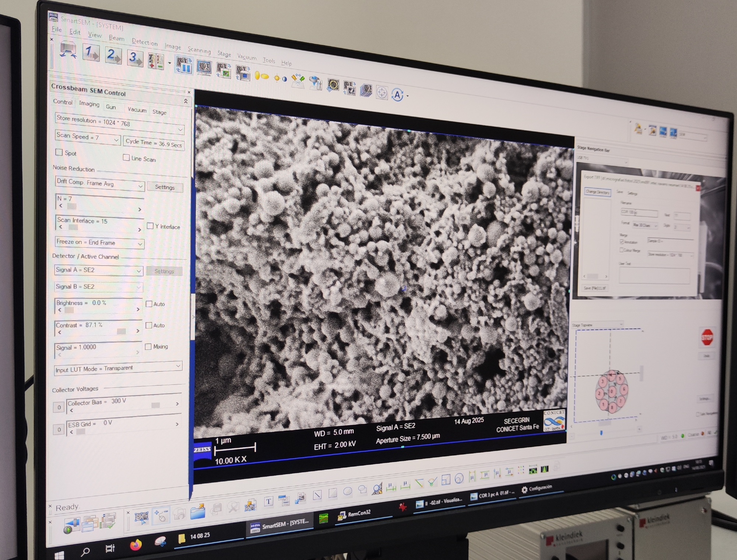Open the Scan Speed dropdown
Image resolution: width=737 pixels, height=560 pixels.
coord(116,140)
